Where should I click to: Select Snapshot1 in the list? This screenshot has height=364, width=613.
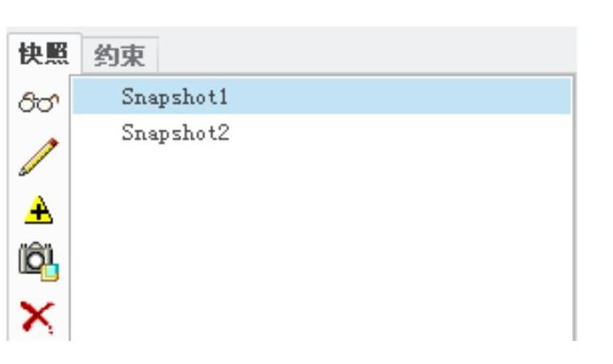coord(322,96)
